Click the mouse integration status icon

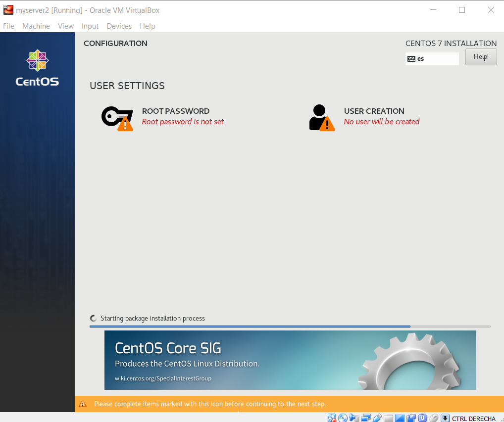pos(434,418)
